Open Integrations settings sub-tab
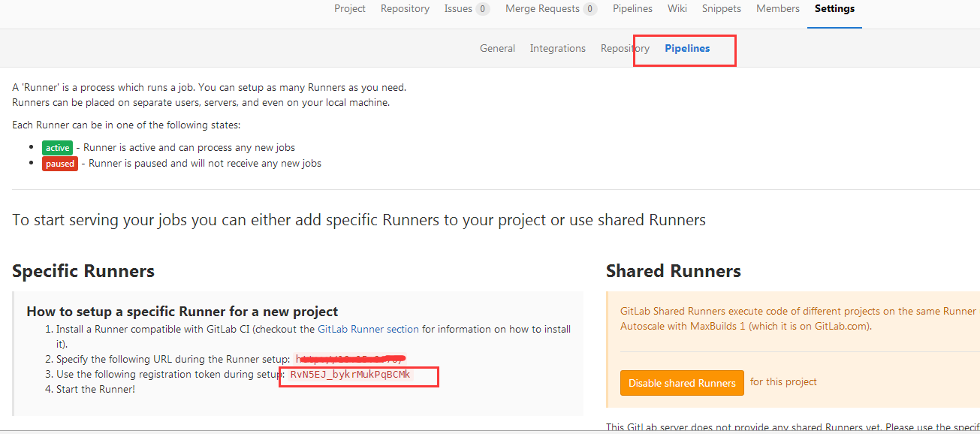The height and width of the screenshot is (434, 980). 558,48
